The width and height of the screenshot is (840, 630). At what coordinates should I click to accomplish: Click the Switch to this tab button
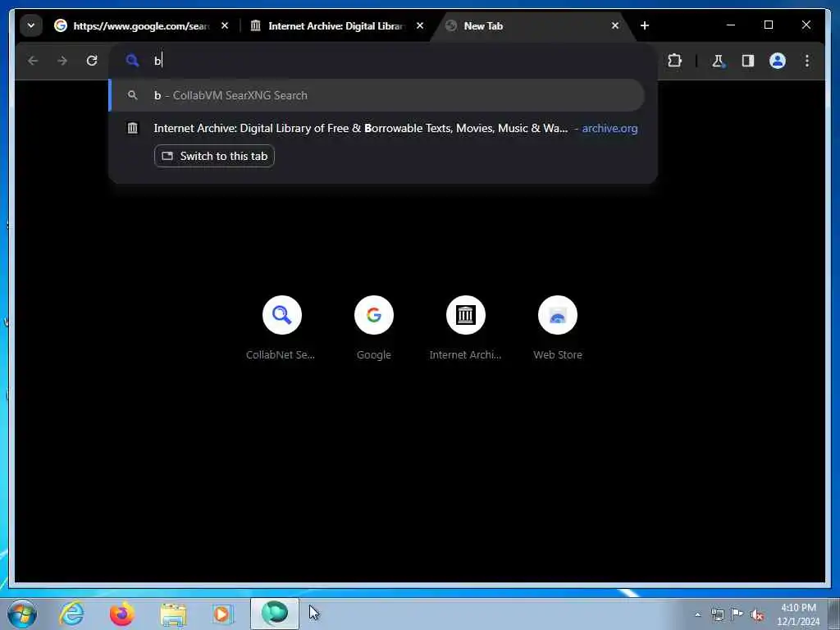coord(214,156)
